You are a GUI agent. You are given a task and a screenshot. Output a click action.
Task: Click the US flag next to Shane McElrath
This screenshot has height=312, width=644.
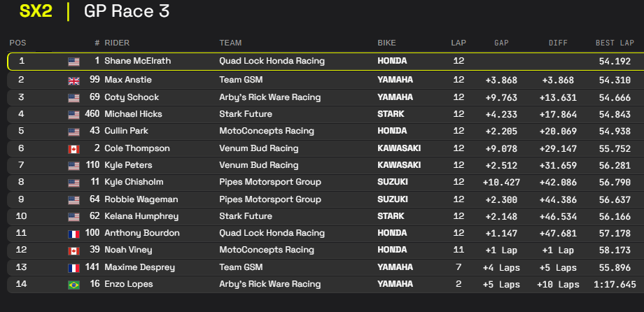[73, 62]
